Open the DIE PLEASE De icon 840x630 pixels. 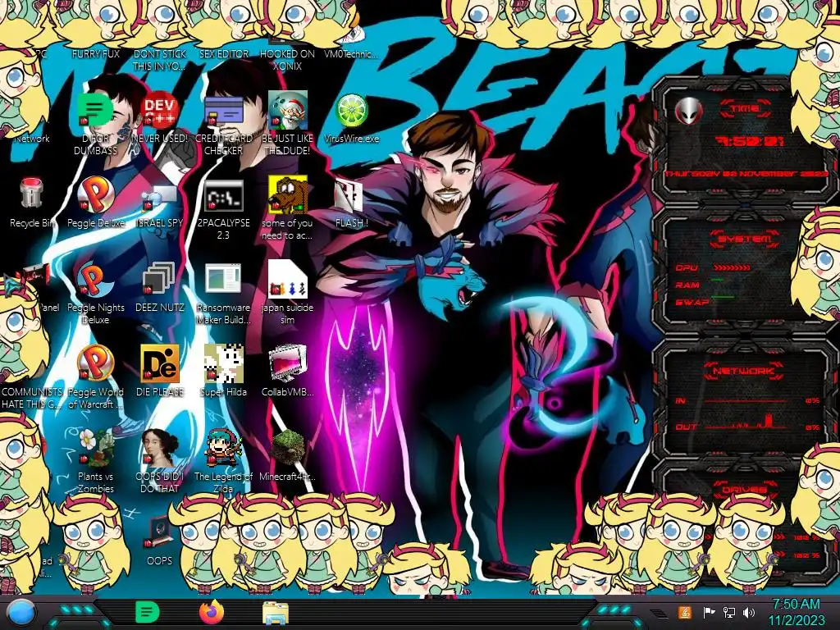coord(160,363)
